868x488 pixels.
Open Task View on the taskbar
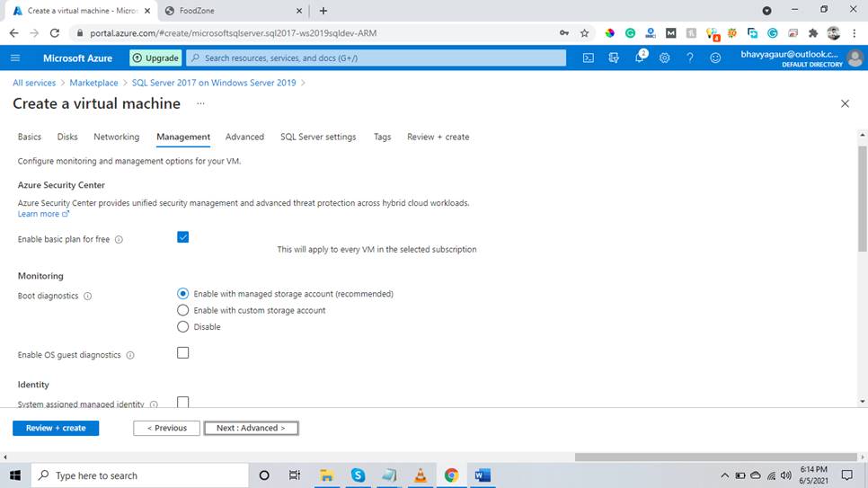[x=295, y=475]
